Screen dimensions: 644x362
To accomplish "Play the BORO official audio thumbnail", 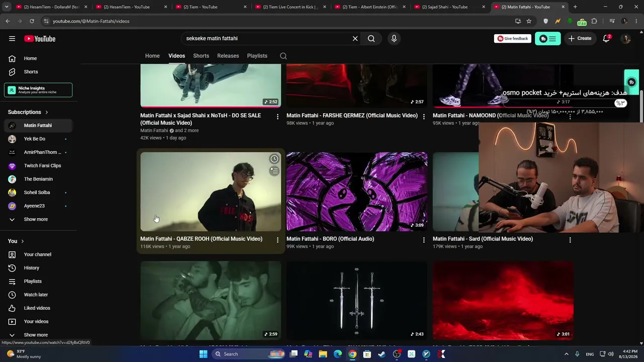I will click(x=357, y=192).
